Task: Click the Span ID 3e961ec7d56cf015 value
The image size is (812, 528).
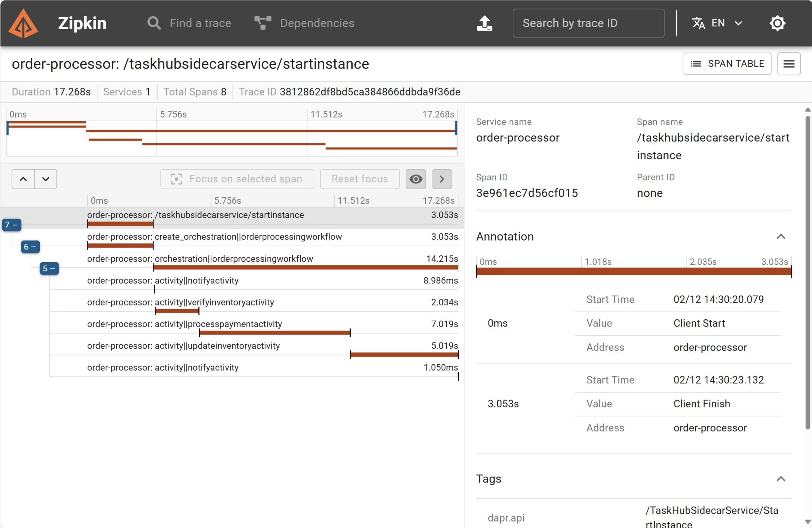Action: point(527,193)
